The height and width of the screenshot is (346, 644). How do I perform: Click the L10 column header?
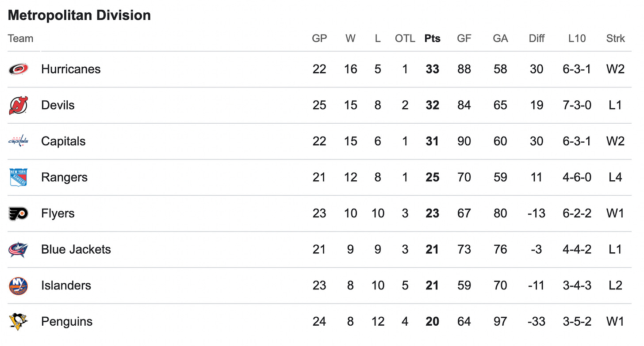(577, 38)
